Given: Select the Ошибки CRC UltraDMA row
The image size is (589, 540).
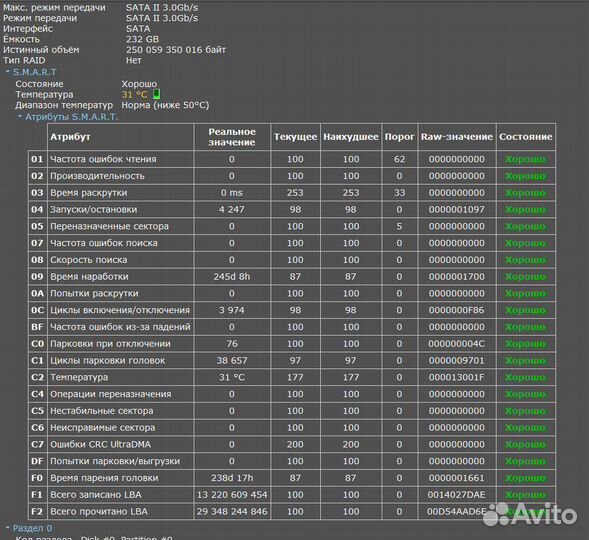Looking at the screenshot, I should point(292,445).
